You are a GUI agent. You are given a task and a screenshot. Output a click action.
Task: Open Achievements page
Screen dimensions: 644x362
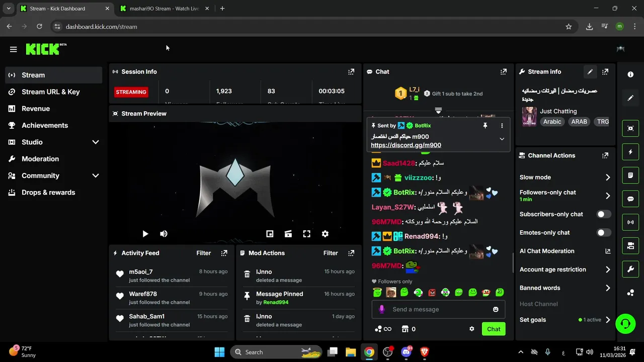coord(53,125)
